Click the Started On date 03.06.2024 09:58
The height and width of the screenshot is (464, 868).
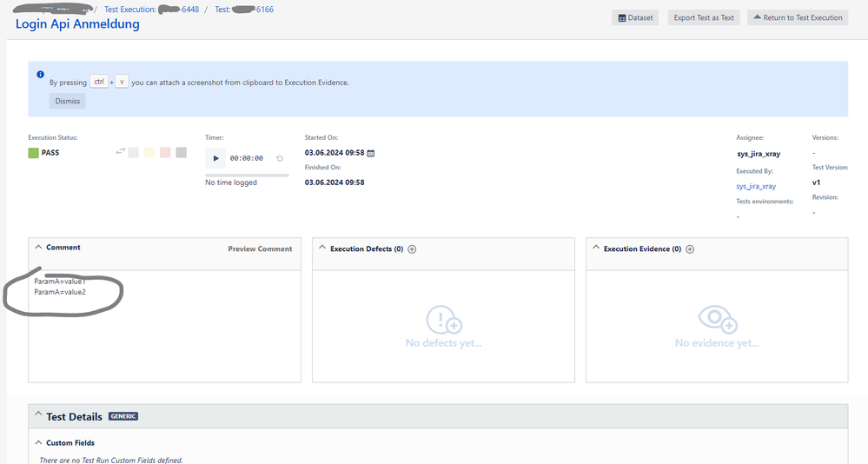coord(335,153)
